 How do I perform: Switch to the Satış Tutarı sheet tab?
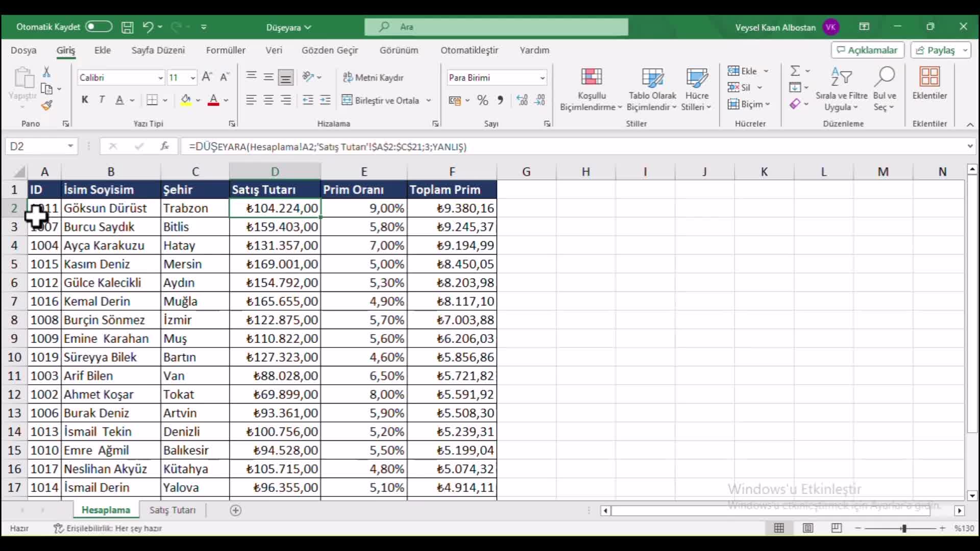[x=173, y=510]
